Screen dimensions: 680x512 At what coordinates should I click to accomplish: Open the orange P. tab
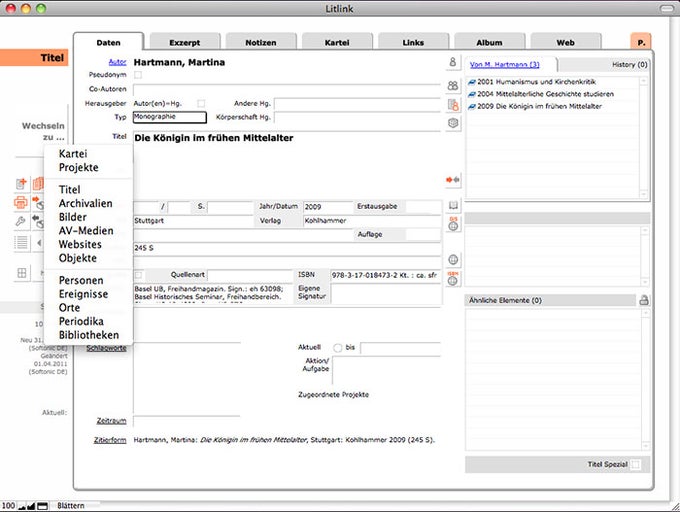[641, 42]
